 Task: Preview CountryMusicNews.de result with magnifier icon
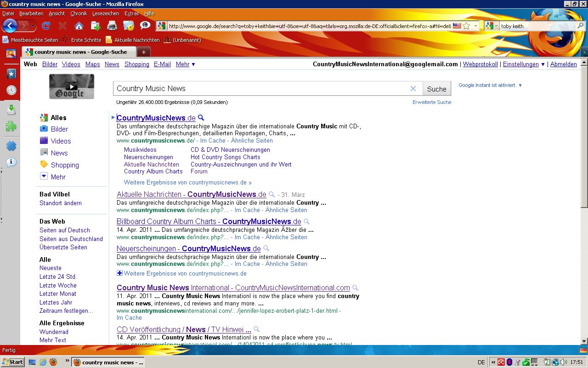[201, 118]
